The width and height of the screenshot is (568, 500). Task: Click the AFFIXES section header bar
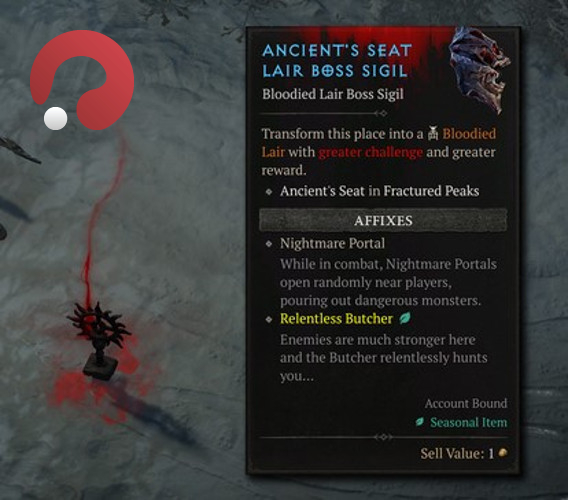[x=383, y=220]
